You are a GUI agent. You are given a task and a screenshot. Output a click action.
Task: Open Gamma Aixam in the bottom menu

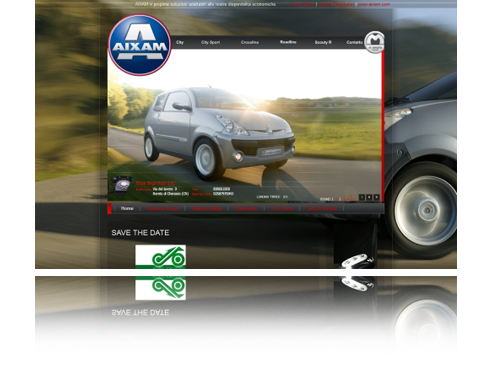click(x=163, y=208)
